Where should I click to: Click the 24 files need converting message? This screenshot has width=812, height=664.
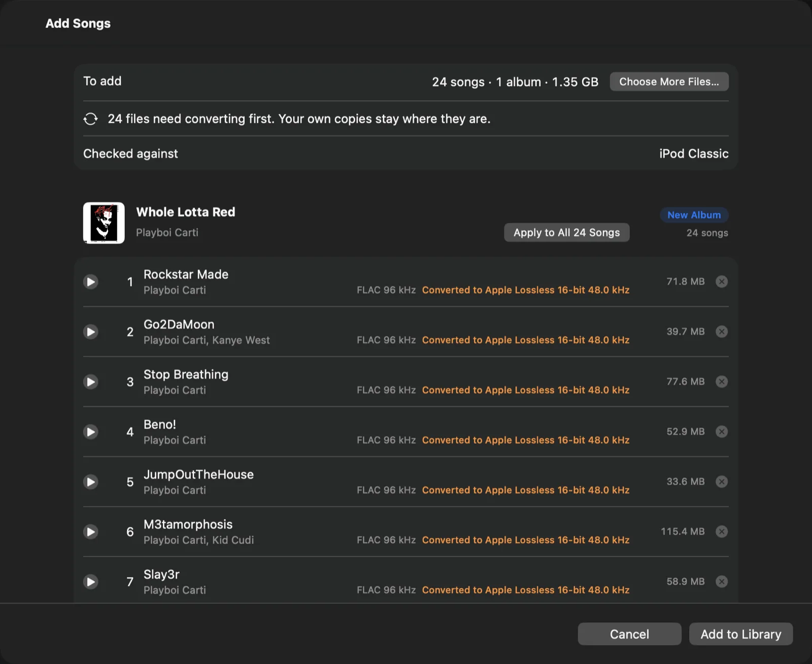coord(299,119)
